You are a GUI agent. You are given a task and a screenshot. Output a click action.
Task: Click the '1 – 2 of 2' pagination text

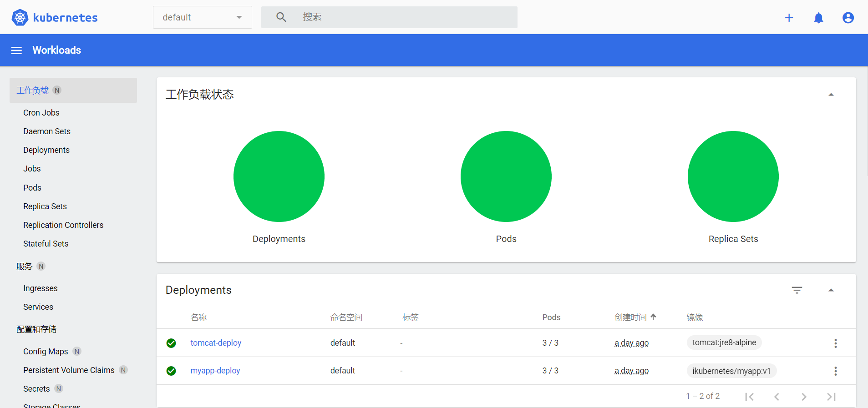coord(703,396)
